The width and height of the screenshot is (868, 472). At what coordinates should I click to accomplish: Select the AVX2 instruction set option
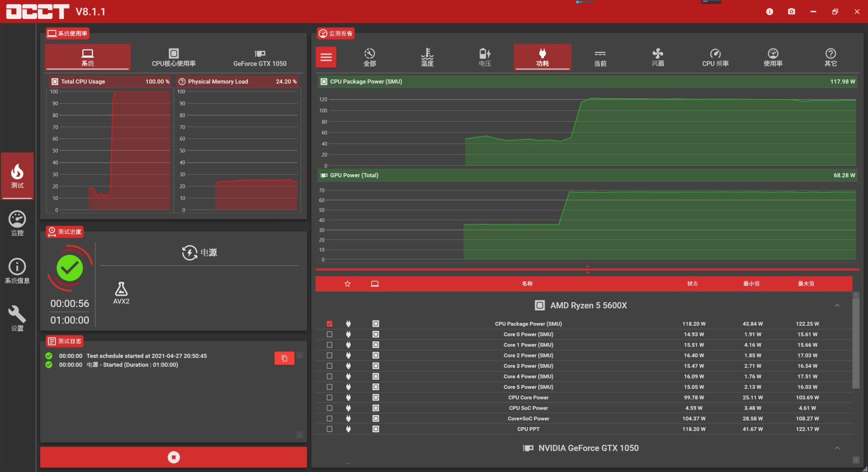121,293
